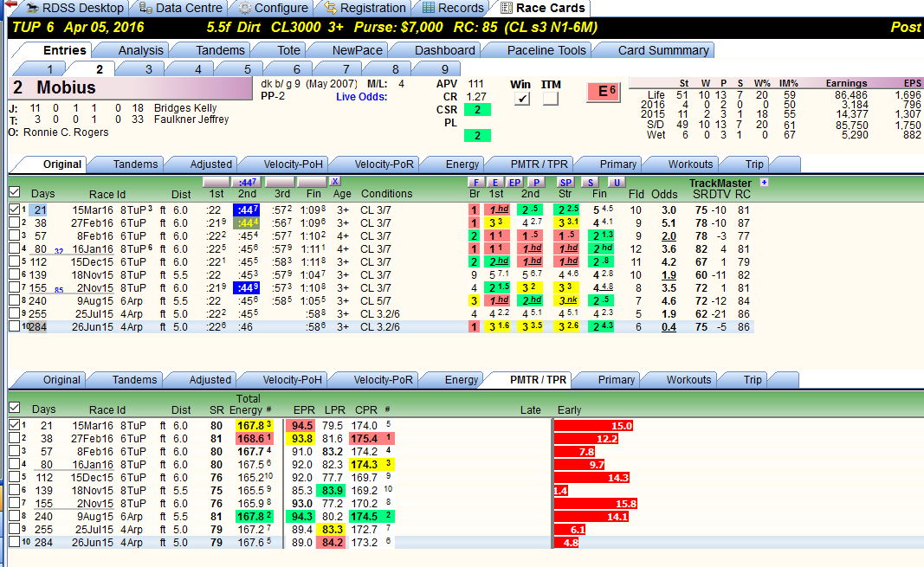Select horse number 5 tab
The width and height of the screenshot is (924, 567).
click(248, 69)
